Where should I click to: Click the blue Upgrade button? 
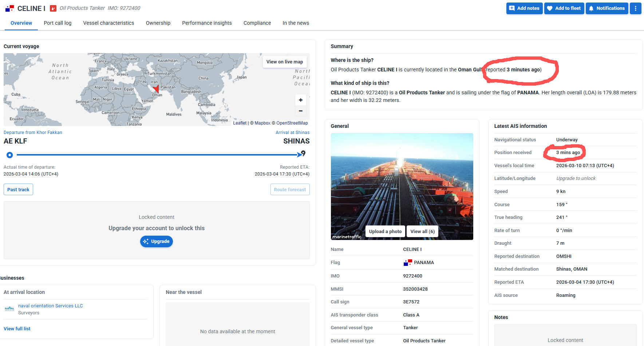157,241
